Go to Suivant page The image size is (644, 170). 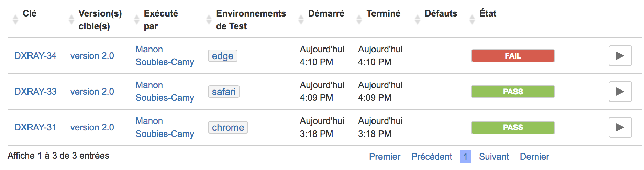pos(494,157)
